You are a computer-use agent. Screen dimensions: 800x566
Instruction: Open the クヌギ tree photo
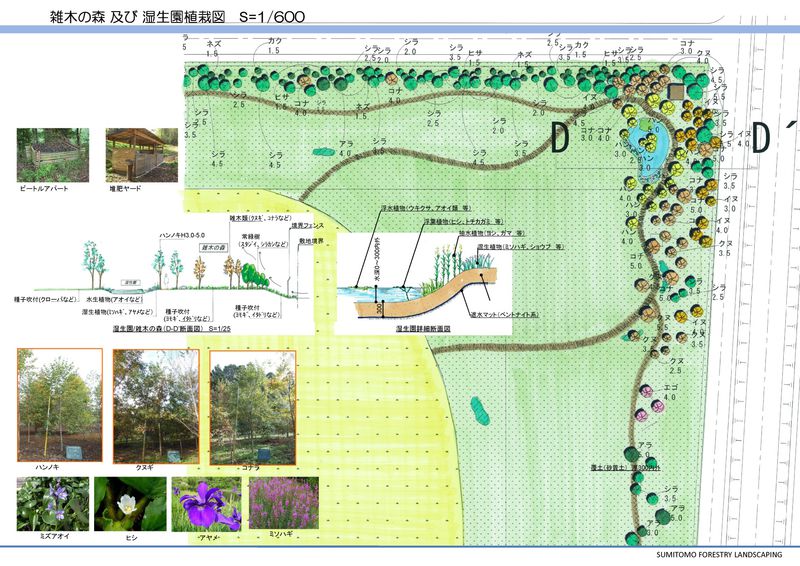point(156,406)
